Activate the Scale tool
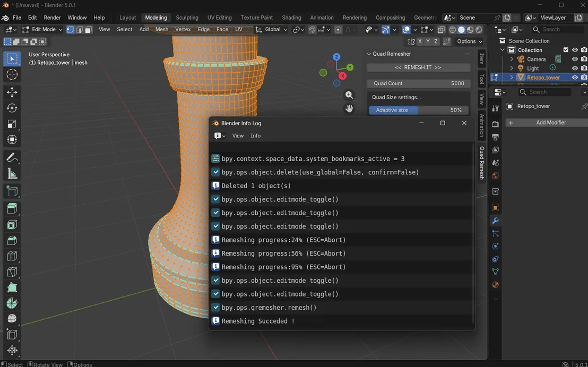 [x=12, y=124]
